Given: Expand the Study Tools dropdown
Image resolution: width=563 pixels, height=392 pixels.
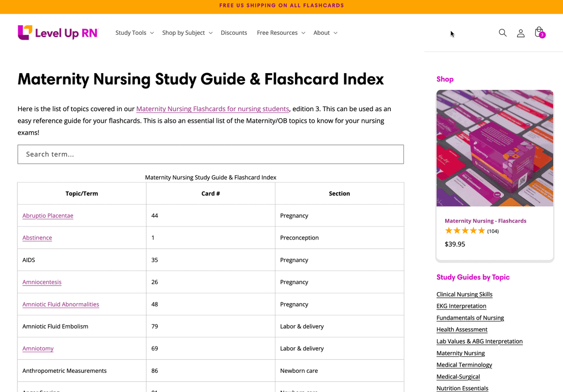Looking at the screenshot, I should click(x=131, y=32).
